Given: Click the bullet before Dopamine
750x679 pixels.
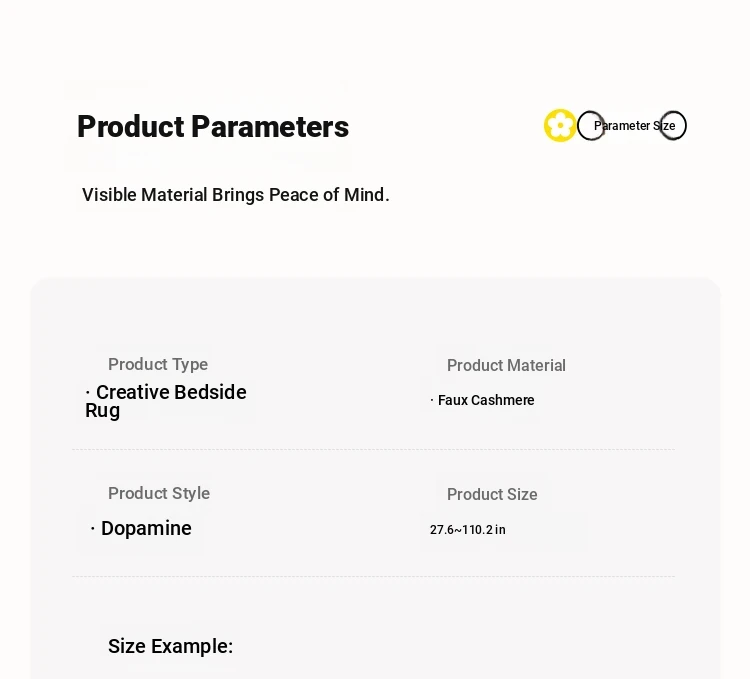Looking at the screenshot, I should pyautogui.click(x=93, y=528).
